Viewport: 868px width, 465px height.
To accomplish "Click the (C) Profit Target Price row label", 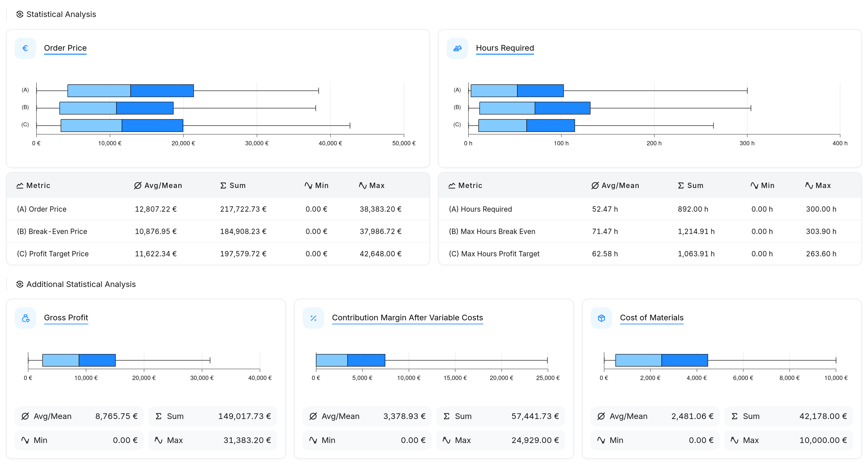I will tap(53, 254).
